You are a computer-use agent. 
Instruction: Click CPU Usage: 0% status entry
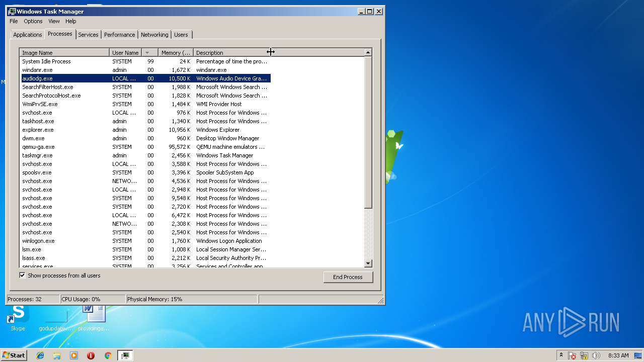93,299
